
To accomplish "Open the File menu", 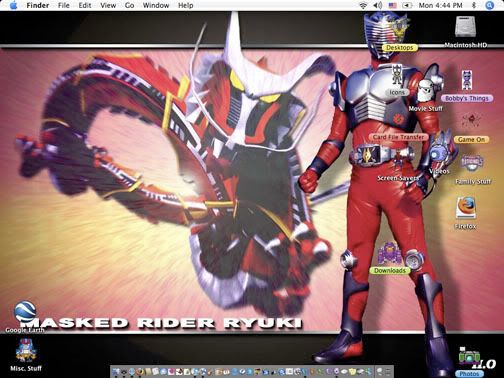I will [64, 5].
